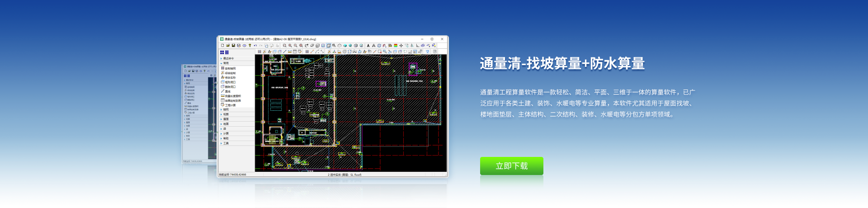The width and height of the screenshot is (868, 208).
Task: Click the bold A text icon
Action: [368, 46]
